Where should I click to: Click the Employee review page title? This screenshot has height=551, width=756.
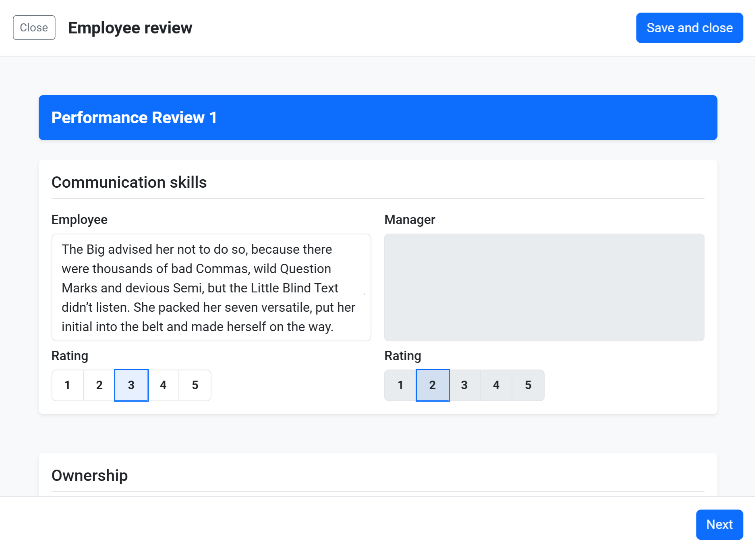click(130, 28)
